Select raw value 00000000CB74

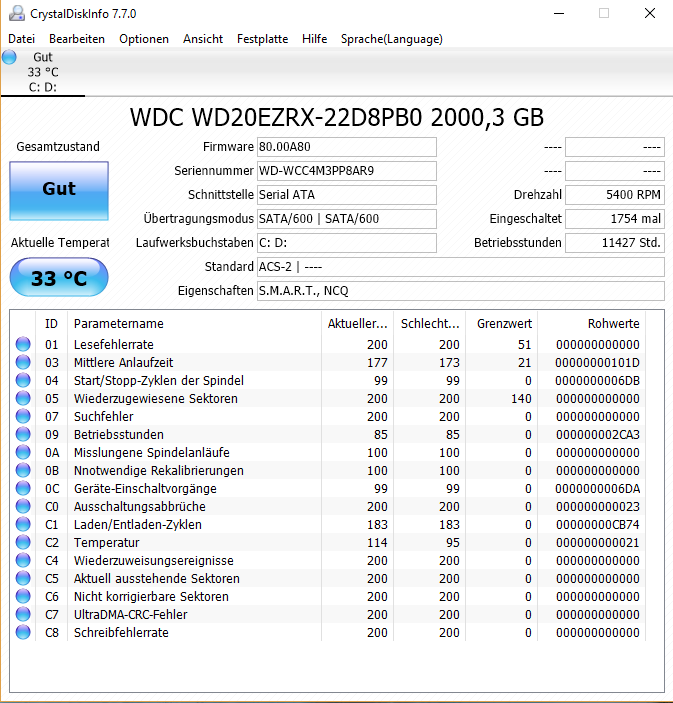597,524
